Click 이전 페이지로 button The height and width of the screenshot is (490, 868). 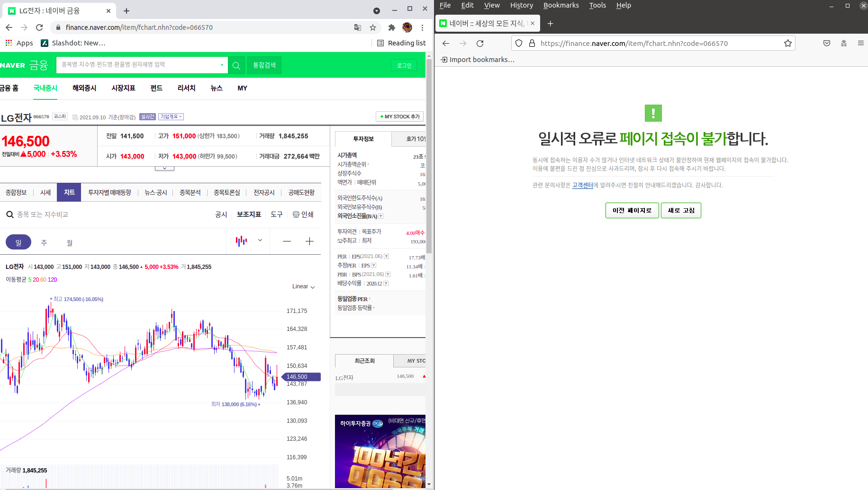coord(632,210)
